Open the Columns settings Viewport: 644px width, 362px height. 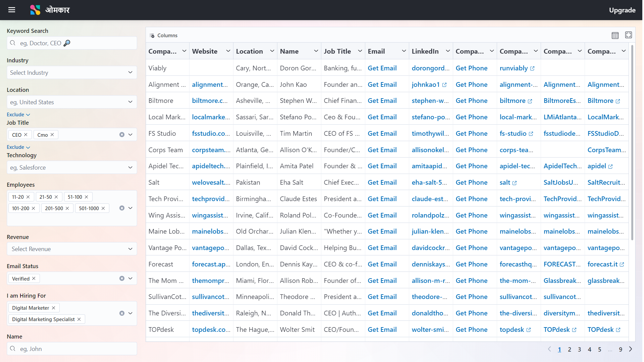[x=164, y=36]
